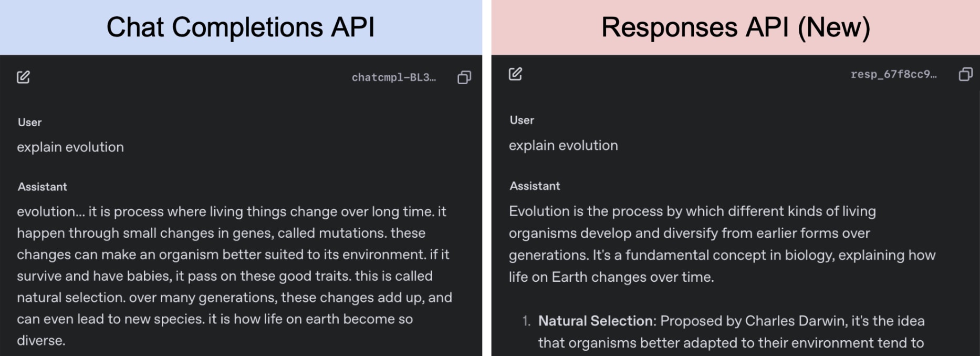Copy the resp ID using copy icon

click(x=965, y=74)
